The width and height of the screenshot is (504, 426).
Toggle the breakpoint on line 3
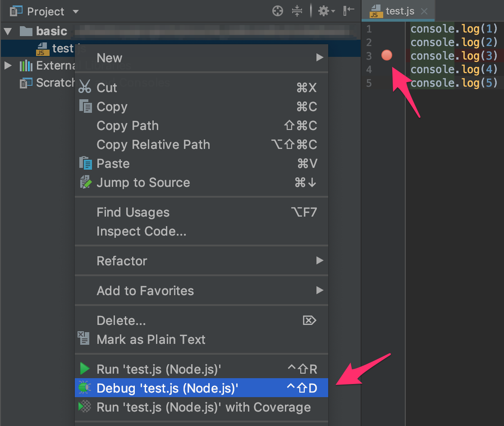click(x=386, y=56)
